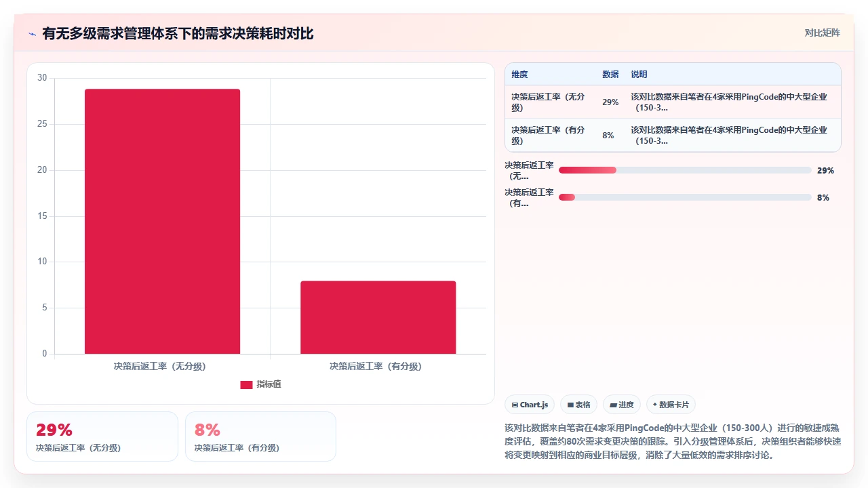Open the 29% data card
The image size is (868, 488).
pos(102,436)
